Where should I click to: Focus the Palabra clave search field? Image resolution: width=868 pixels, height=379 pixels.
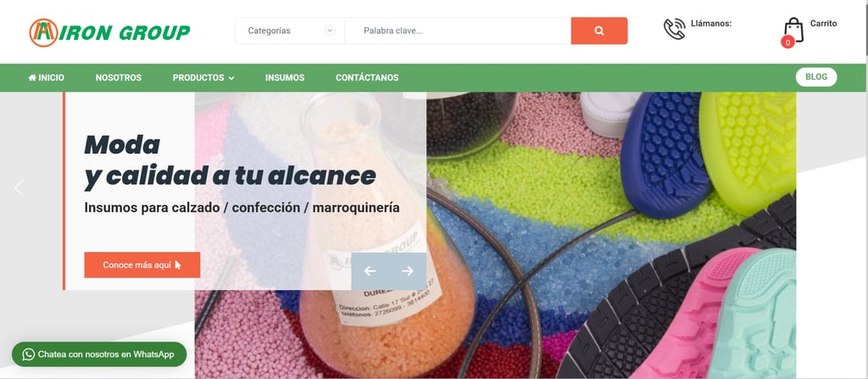pyautogui.click(x=458, y=31)
